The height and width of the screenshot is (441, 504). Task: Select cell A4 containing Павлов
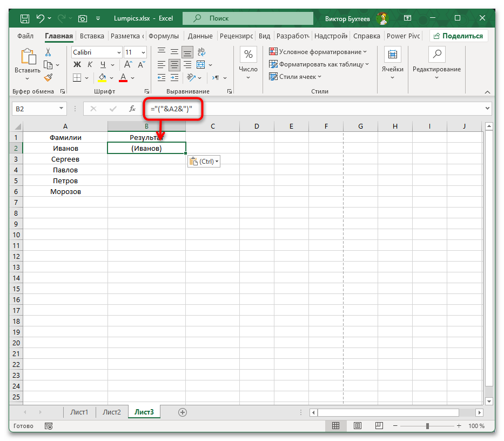(65, 170)
